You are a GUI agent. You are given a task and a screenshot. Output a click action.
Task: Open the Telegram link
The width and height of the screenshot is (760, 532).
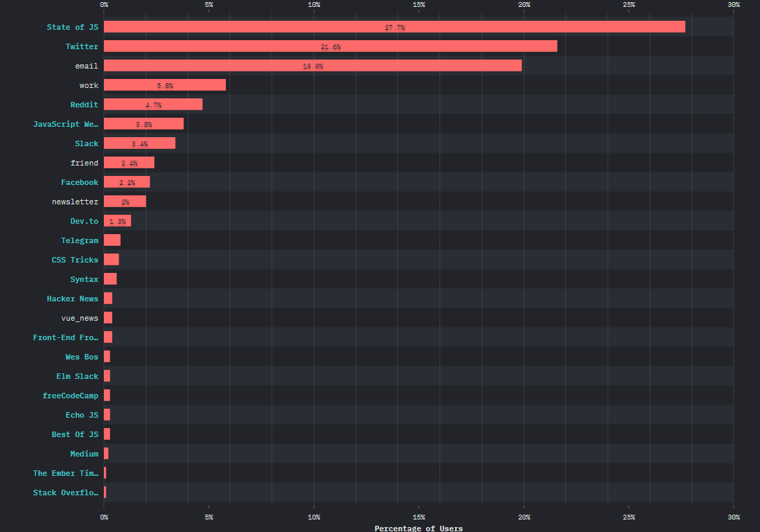pyautogui.click(x=80, y=240)
